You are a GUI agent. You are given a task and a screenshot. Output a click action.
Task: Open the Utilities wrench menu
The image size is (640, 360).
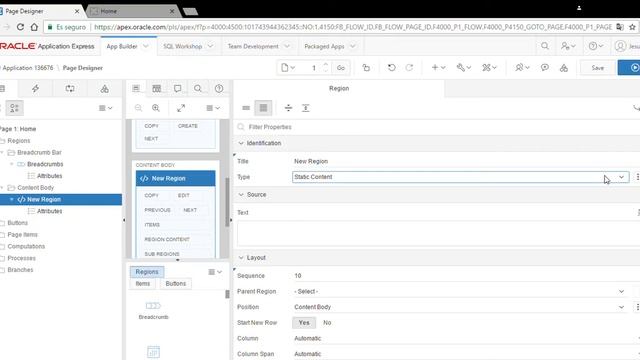[464, 68]
